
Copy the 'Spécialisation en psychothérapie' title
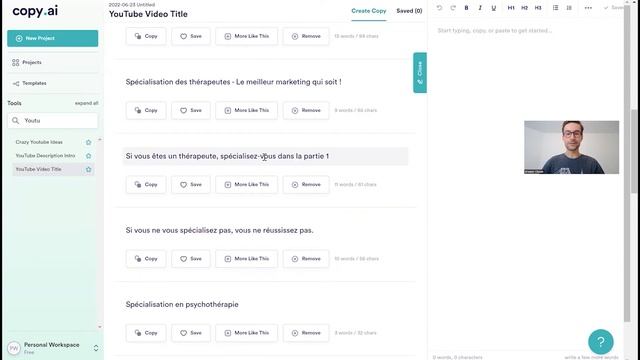click(146, 333)
